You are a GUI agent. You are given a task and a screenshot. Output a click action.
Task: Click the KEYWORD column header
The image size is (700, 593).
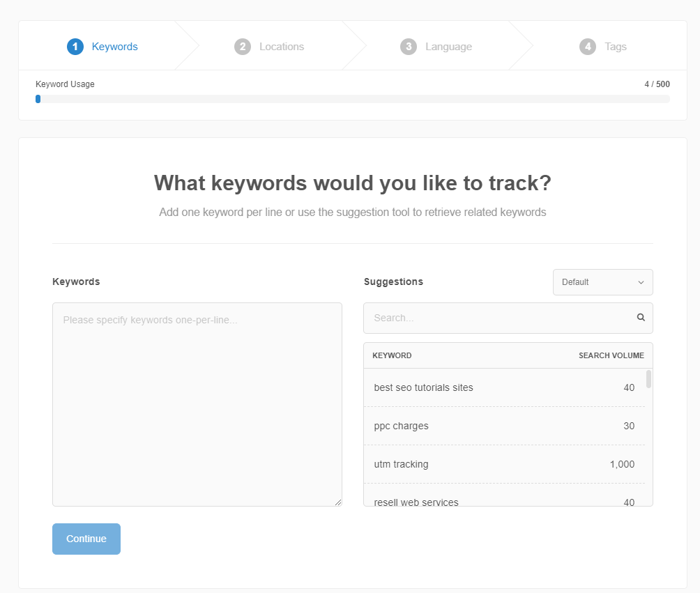[392, 355]
